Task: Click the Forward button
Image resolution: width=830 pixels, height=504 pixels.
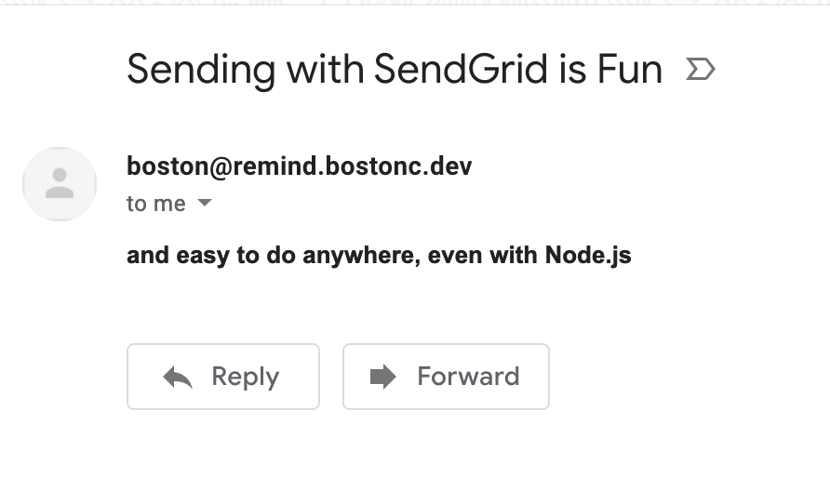Action: 446,377
